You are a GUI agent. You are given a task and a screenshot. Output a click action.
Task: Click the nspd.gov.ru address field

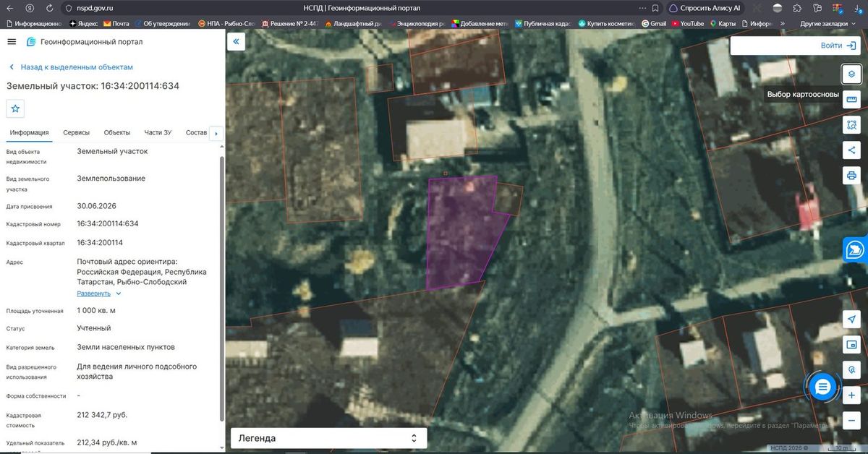tap(95, 8)
